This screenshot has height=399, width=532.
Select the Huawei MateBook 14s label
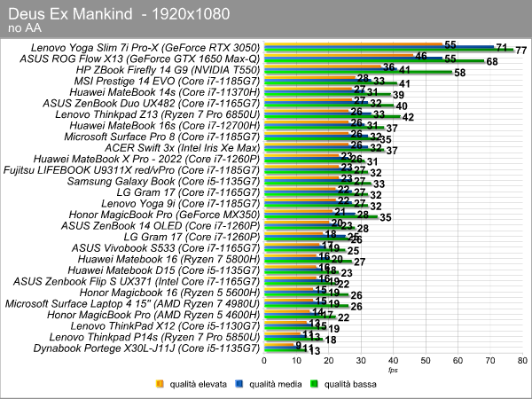click(165, 92)
